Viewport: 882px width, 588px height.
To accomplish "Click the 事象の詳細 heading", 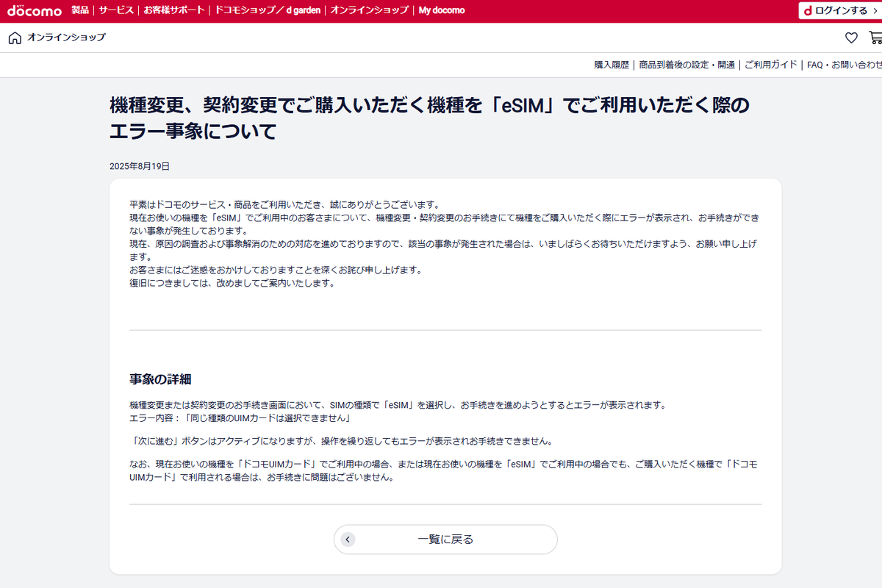I will 160,379.
